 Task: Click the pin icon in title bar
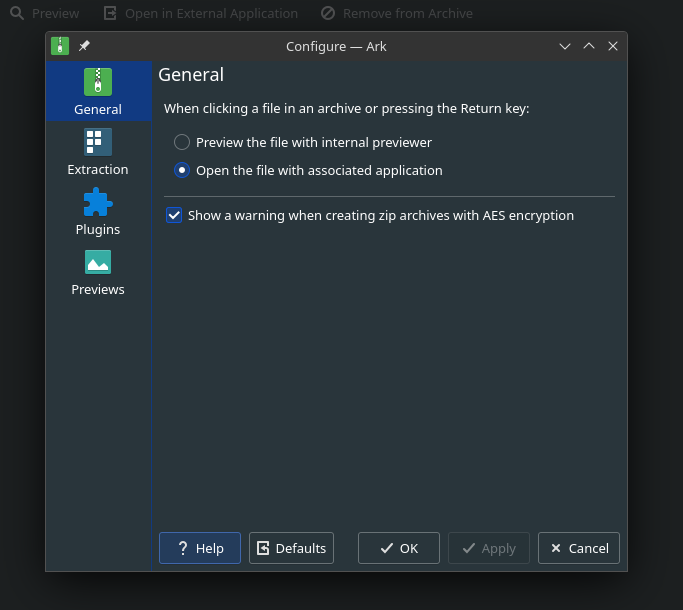84,46
